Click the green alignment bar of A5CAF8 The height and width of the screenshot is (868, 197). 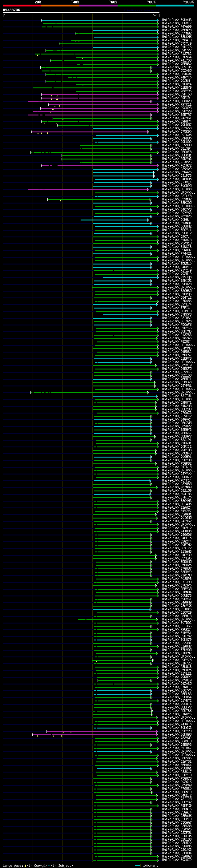click(94, 152)
